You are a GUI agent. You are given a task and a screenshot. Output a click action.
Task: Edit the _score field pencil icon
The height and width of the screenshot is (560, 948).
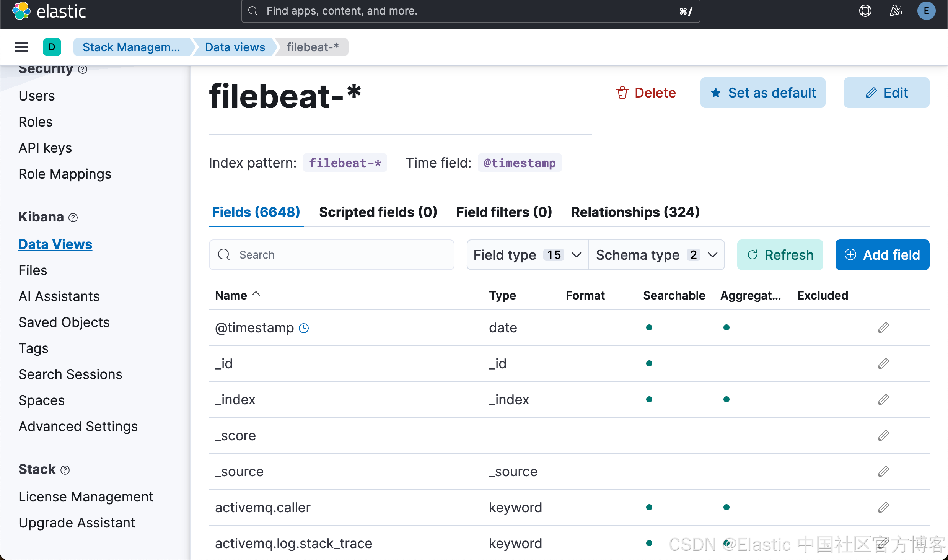(x=883, y=435)
